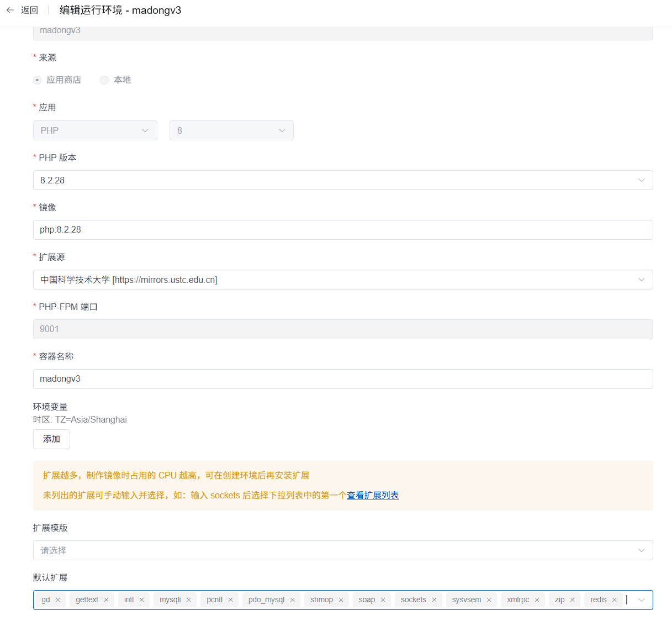Select the 本地 source radio button
Screen dimensions: 672x626
[104, 80]
